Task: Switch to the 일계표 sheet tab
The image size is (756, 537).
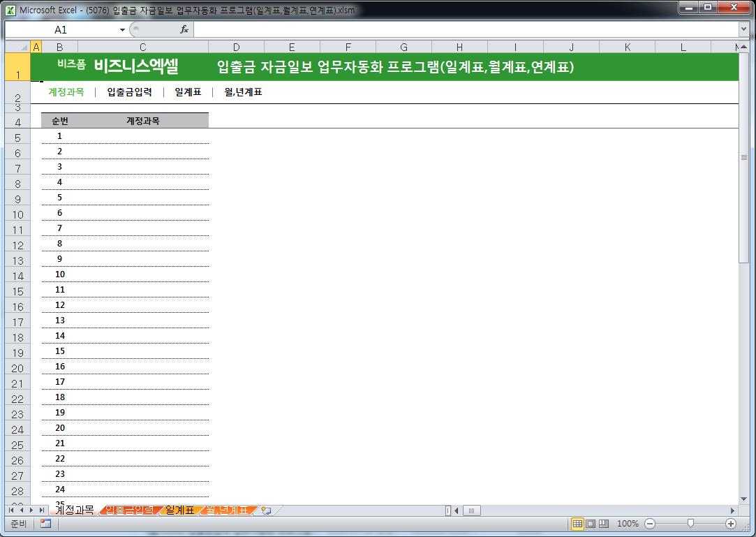Action: pyautogui.click(x=179, y=510)
